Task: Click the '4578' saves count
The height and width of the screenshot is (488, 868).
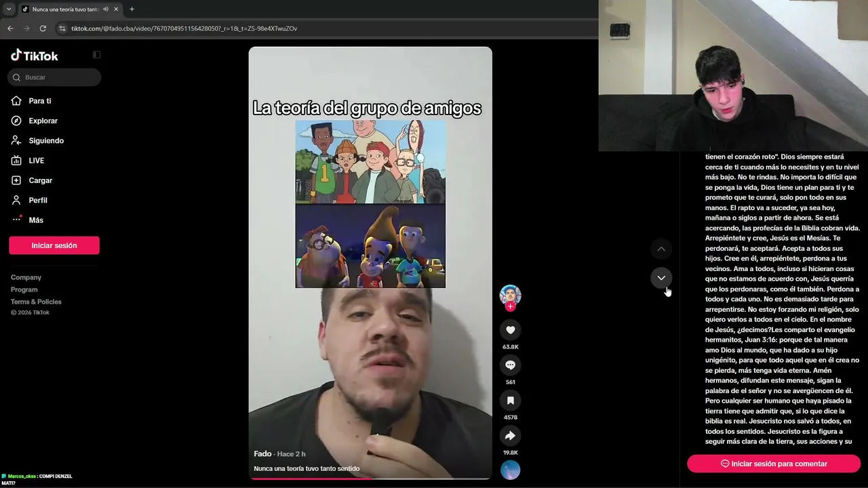Action: pos(511,418)
